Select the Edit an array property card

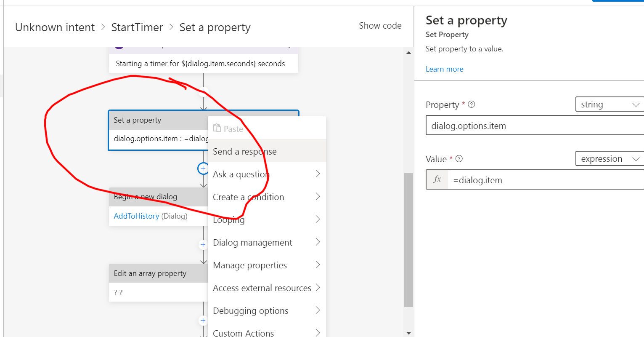tap(159, 283)
